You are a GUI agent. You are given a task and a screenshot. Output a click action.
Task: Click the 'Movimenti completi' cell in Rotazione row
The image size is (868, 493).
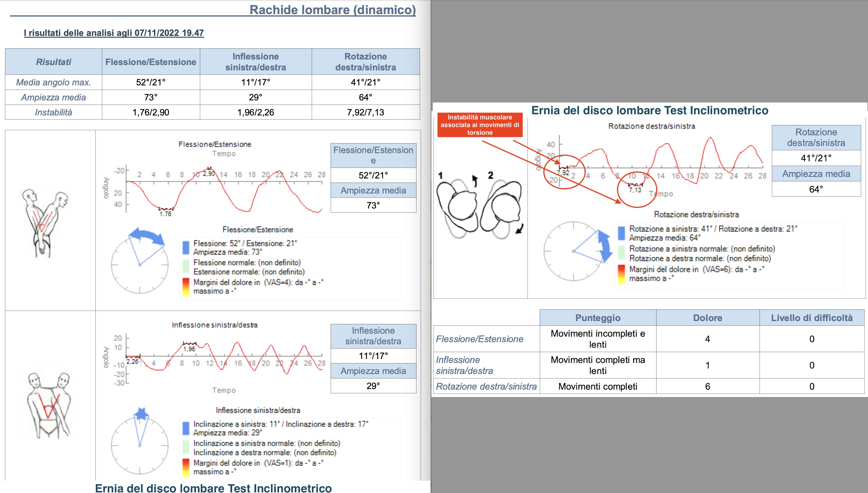pos(598,386)
